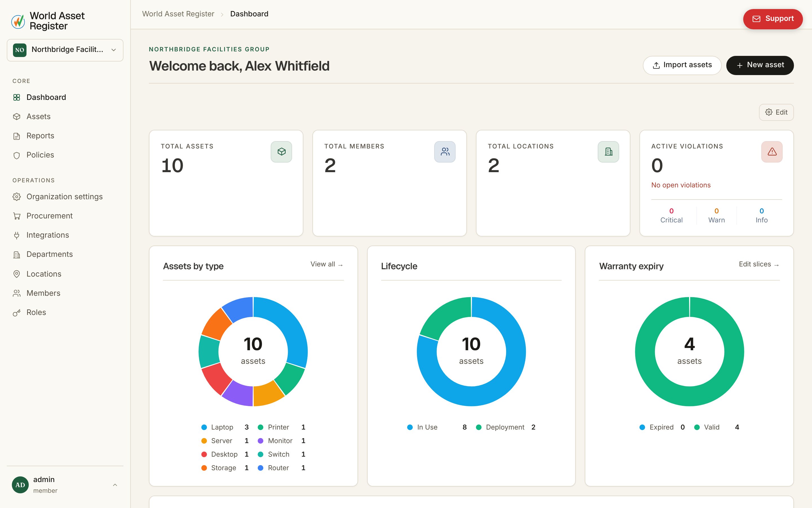The image size is (812, 508).
Task: Click the In Use legend entry
Action: click(437, 427)
